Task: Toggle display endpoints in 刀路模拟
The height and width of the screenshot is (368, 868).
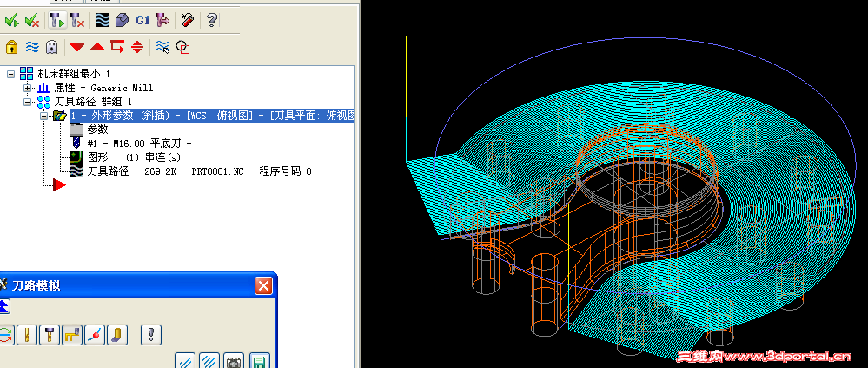Action: 95,335
